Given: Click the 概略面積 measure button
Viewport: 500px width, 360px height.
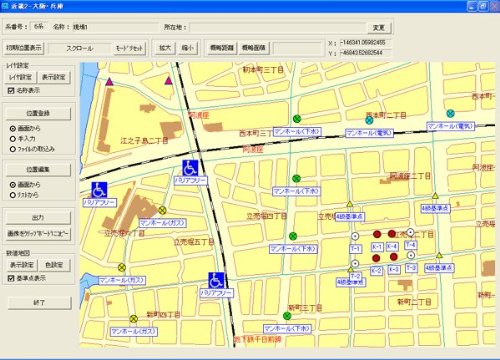Looking at the screenshot, I should 254,48.
